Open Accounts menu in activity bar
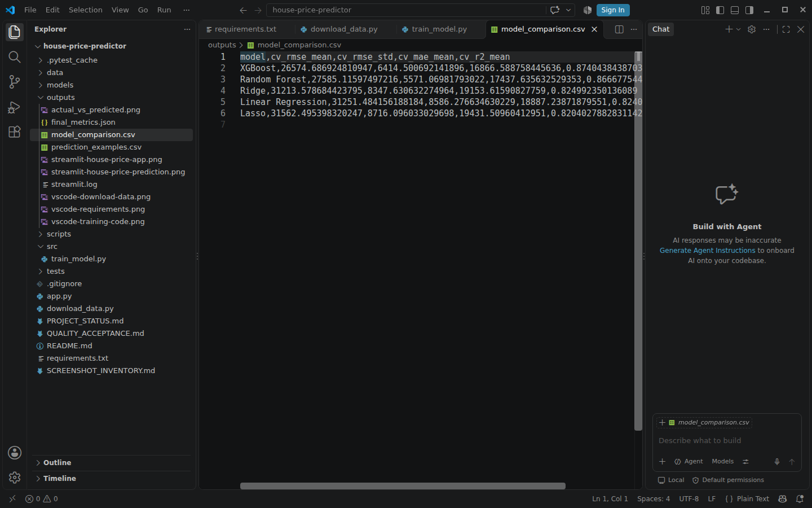Screen dimensions: 812x508 coord(15,453)
